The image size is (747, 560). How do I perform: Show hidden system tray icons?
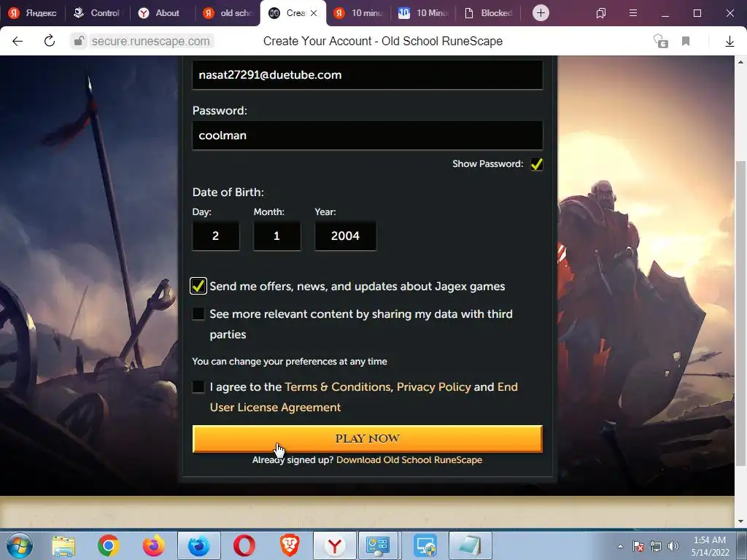click(x=620, y=546)
